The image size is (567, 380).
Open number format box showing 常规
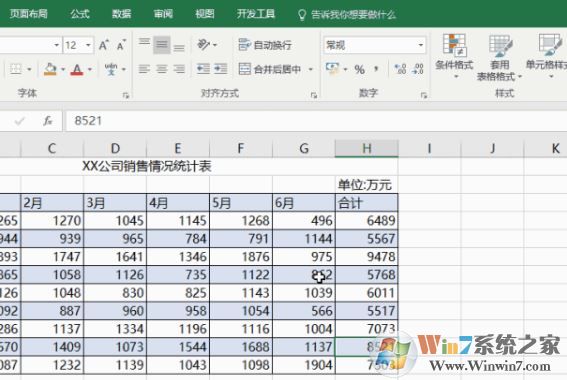pos(374,45)
